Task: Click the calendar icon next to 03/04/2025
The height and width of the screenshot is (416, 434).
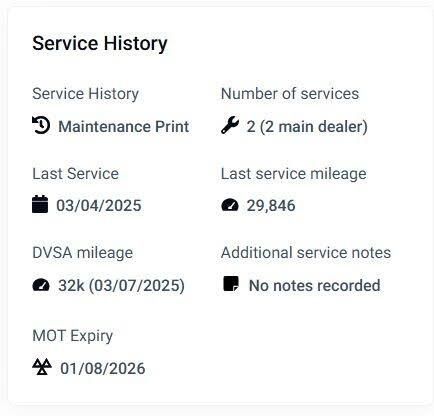Action: [x=40, y=204]
